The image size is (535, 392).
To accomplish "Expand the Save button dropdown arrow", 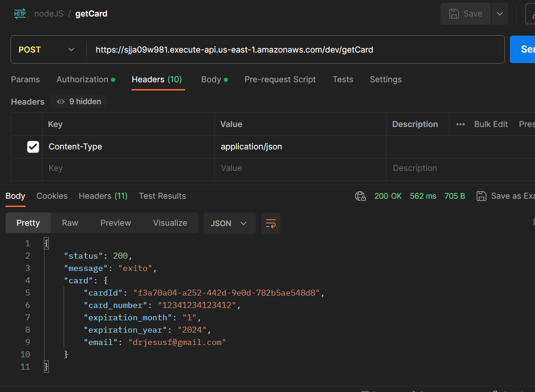I will tap(499, 13).
